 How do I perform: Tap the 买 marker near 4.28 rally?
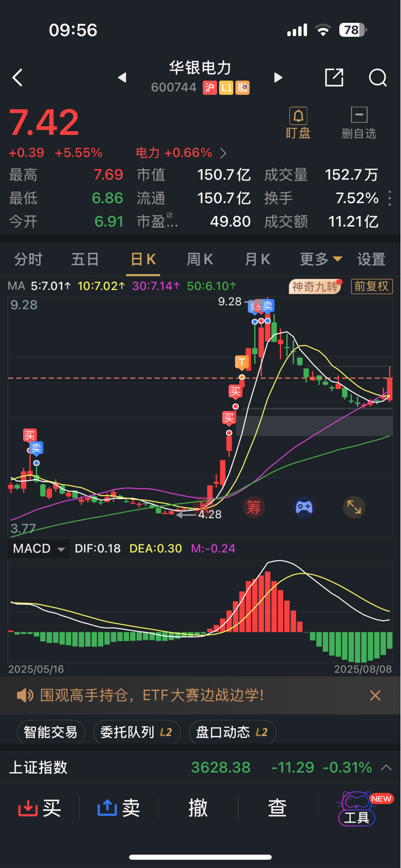coord(229,418)
